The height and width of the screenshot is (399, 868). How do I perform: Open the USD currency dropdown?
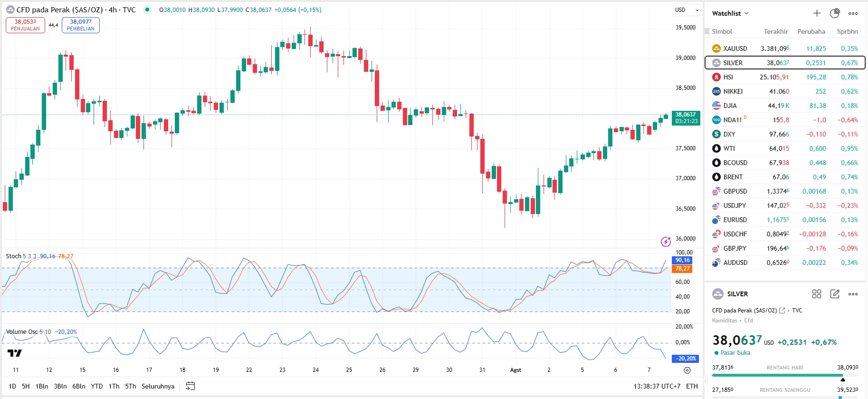click(687, 10)
